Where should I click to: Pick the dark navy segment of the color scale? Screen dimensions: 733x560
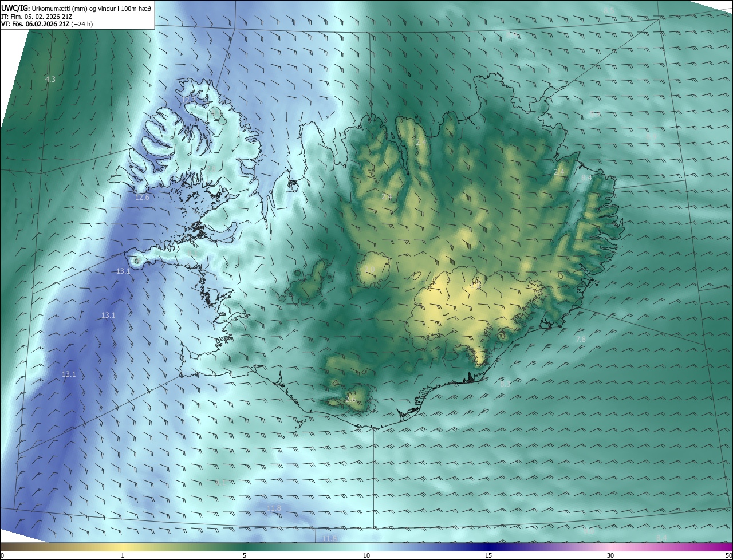click(x=488, y=547)
